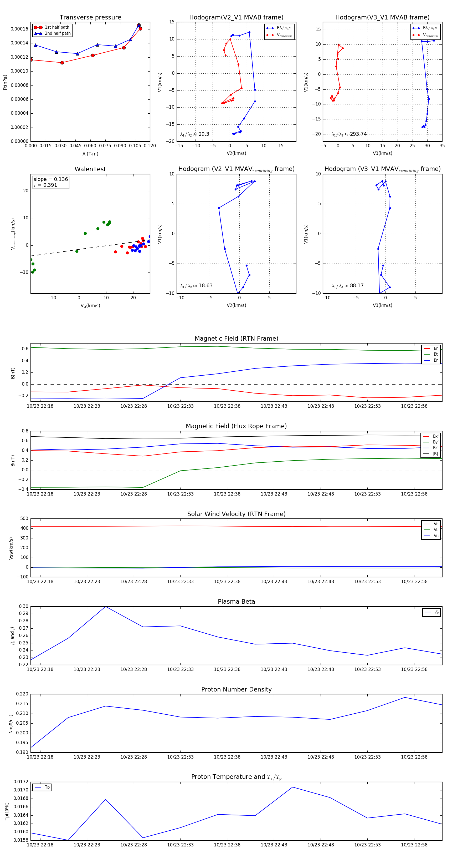Select the 'Vn' legend entry

pos(431,536)
